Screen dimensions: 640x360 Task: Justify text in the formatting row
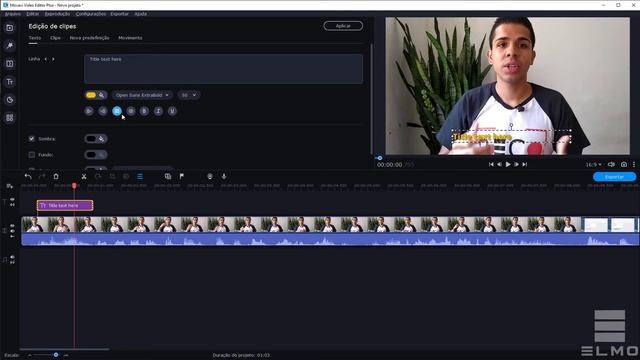coord(131,111)
